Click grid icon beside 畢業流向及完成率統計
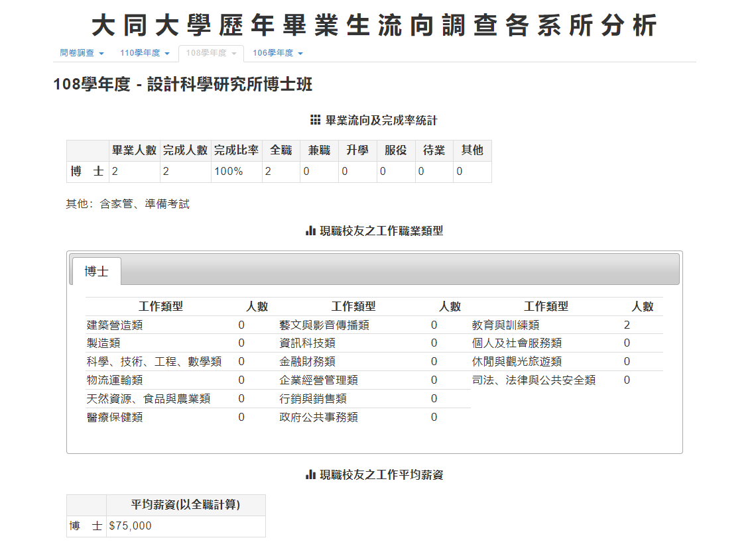This screenshot has height=554, width=756. click(x=315, y=120)
